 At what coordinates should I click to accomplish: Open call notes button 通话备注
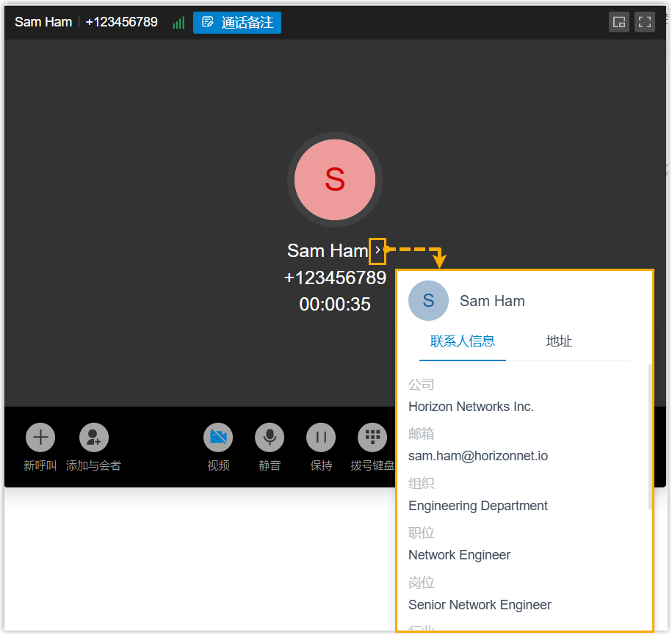click(x=237, y=23)
